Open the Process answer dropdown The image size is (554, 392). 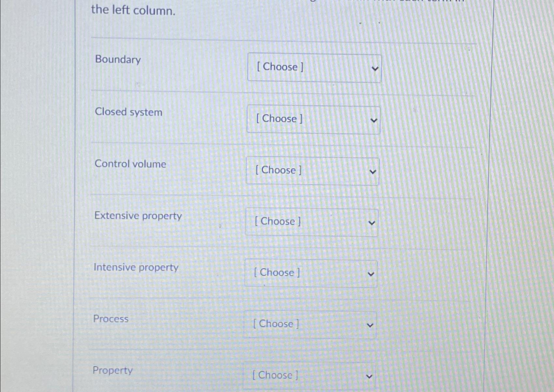(x=309, y=324)
